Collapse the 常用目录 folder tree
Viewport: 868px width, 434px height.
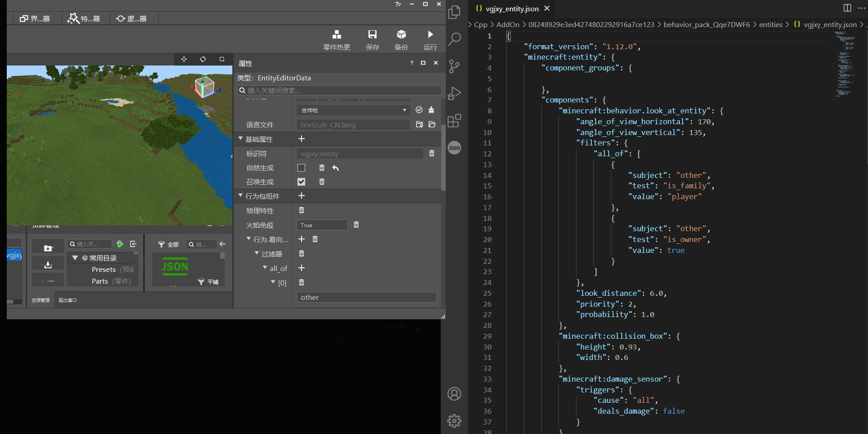click(x=75, y=258)
